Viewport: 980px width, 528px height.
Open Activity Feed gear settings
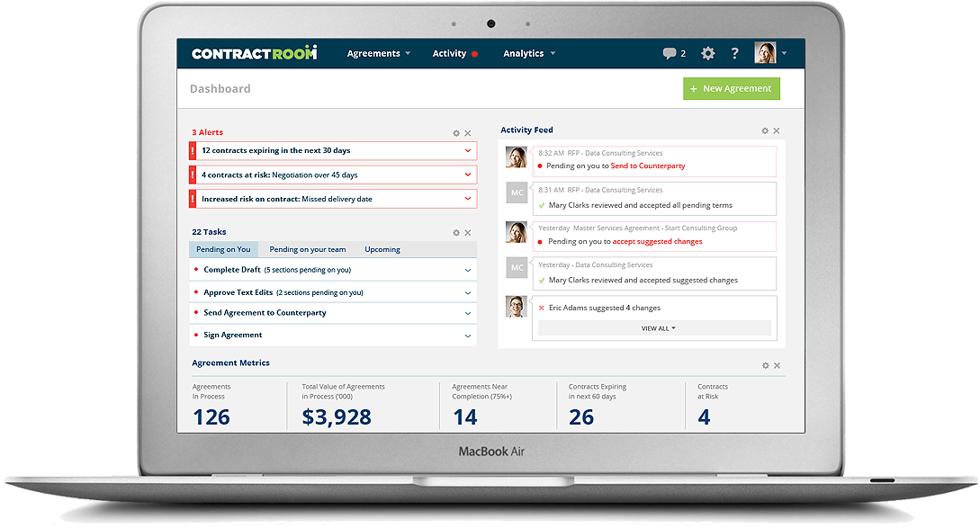pos(765,130)
